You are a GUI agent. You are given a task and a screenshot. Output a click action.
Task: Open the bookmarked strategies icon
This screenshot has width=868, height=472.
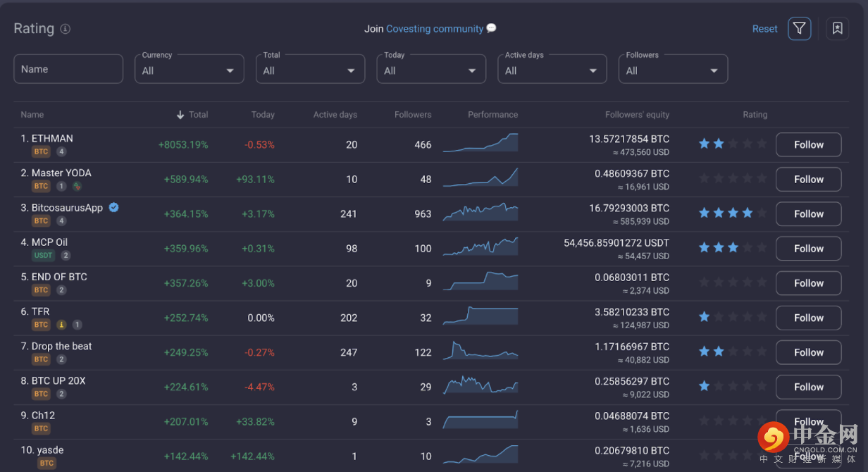pos(837,29)
